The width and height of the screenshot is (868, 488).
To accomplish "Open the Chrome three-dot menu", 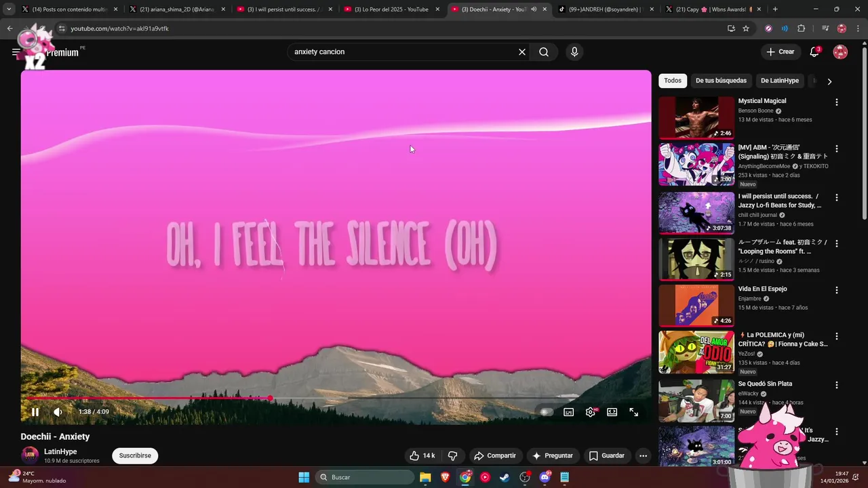I will [857, 28].
